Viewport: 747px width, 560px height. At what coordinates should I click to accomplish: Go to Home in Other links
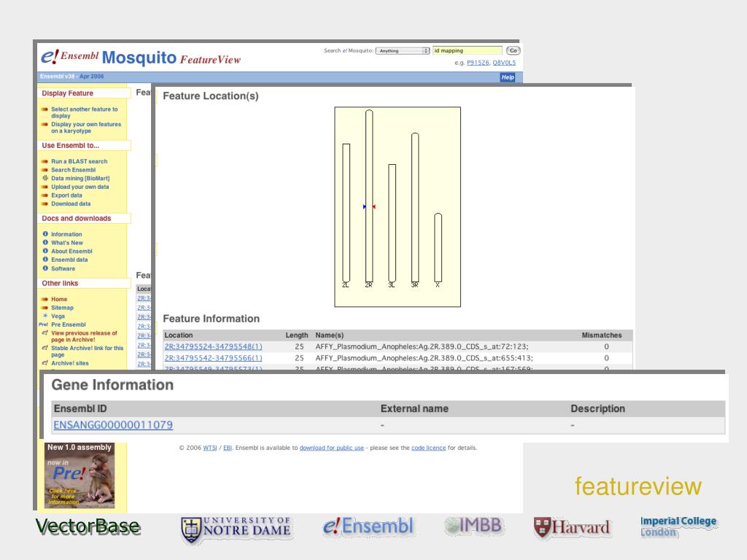pos(59,299)
